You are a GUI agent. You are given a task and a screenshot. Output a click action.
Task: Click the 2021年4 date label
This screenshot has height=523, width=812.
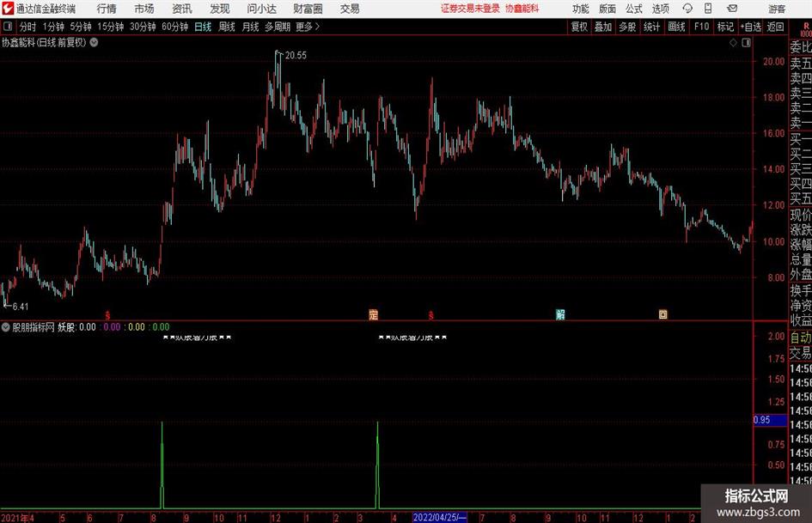point(17,518)
